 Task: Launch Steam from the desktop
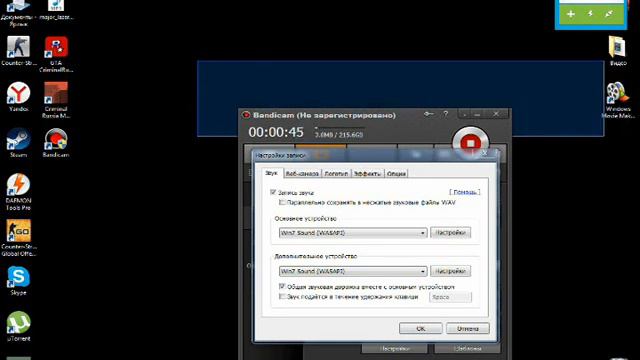coord(18,143)
